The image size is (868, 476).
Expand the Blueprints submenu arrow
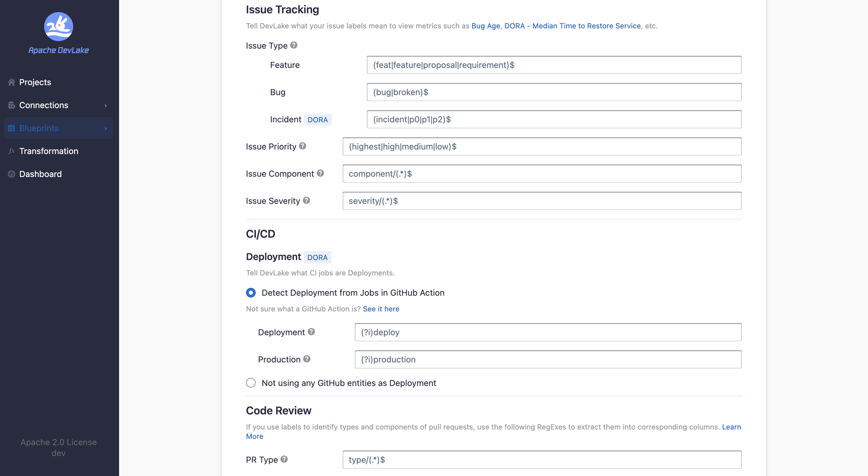106,128
